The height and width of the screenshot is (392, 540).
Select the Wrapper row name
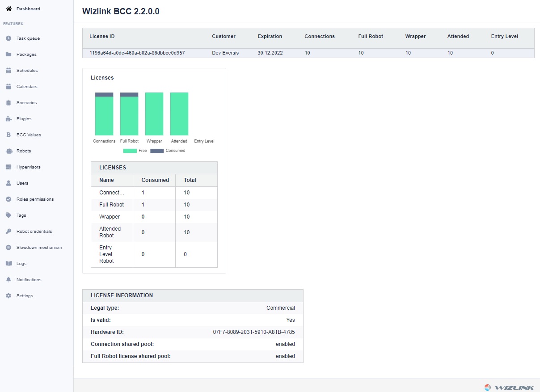(x=110, y=217)
